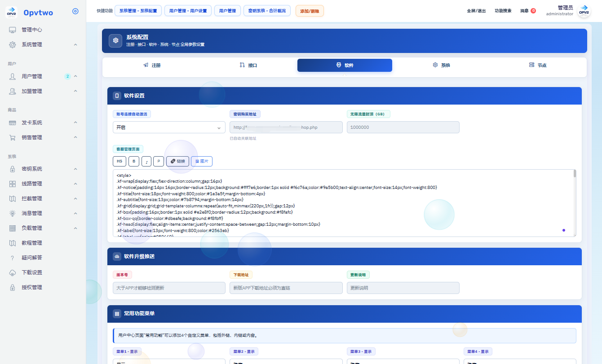602x364 pixels.
Task: Click the H5 editor toolbar button
Action: [120, 161]
